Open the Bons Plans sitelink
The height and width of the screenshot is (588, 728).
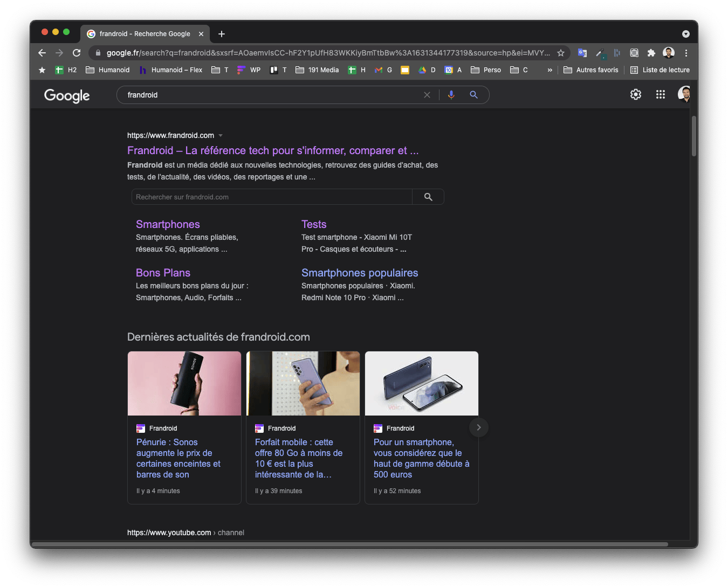pyautogui.click(x=163, y=273)
